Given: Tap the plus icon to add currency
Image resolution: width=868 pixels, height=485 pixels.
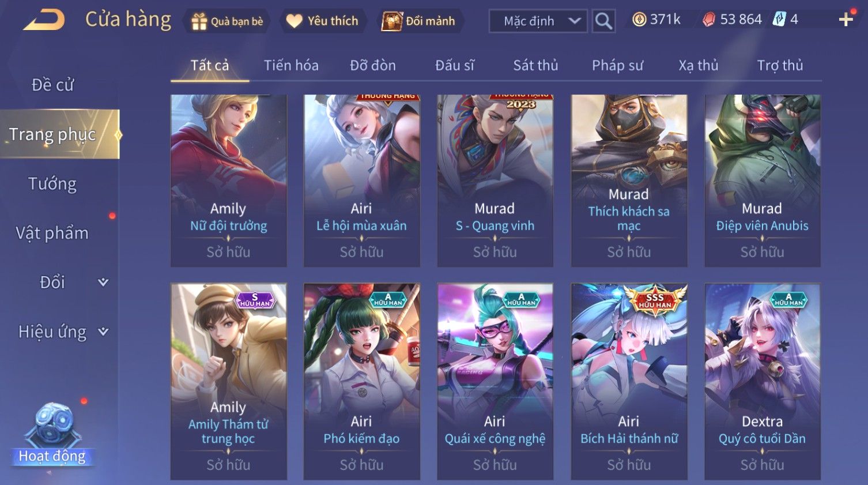Looking at the screenshot, I should [x=846, y=20].
